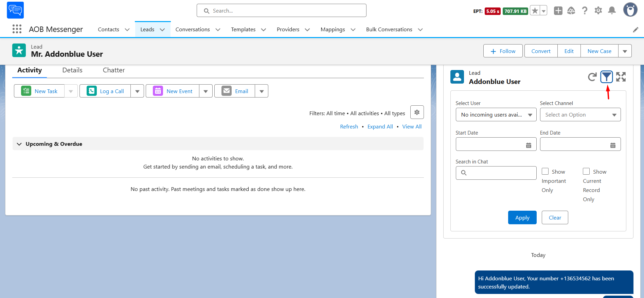Click the New Task checklist icon
The height and width of the screenshot is (298, 644).
[x=26, y=91]
